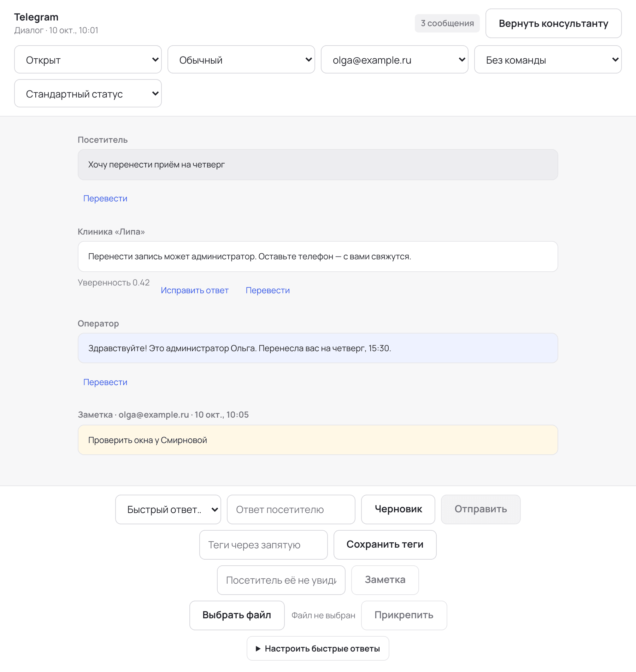Click the 'Посетитель' sender label
This screenshot has height=672, width=636.
point(103,140)
